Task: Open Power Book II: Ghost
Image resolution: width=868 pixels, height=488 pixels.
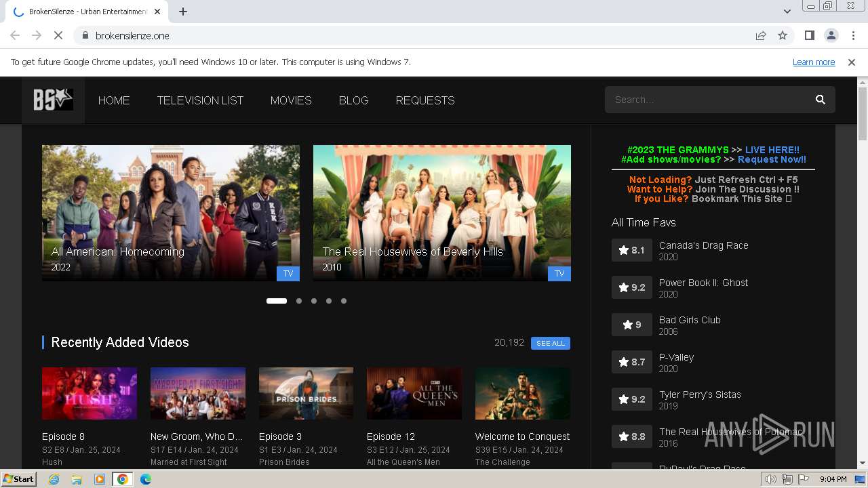Action: point(704,283)
